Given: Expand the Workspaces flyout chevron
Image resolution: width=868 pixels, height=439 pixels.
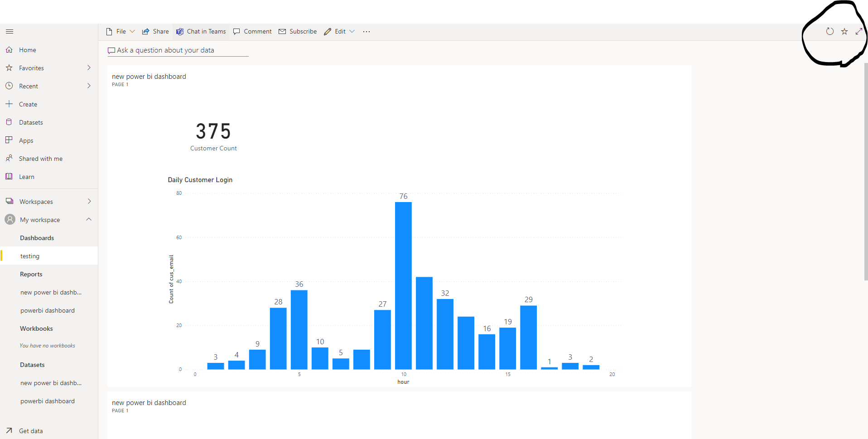Looking at the screenshot, I should tap(89, 201).
